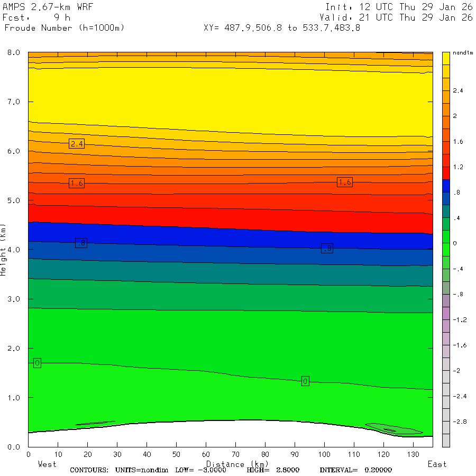This screenshot has height=476, width=476.
Task: Click the '130' distance axis label
Action: click(x=413, y=454)
